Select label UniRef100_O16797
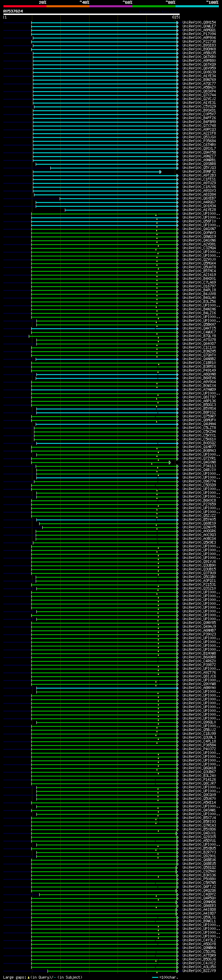Viewport: 222px width, 980px height. (x=199, y=286)
